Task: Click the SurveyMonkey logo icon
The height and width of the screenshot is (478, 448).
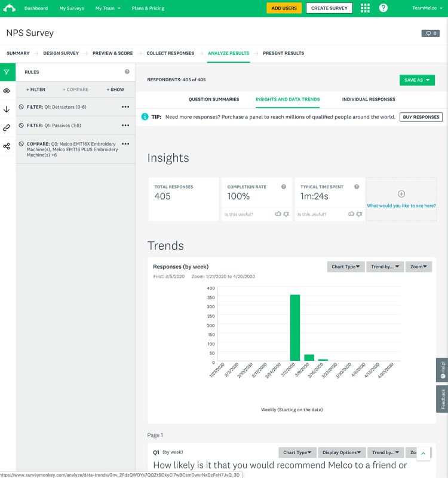Action: click(x=8, y=8)
